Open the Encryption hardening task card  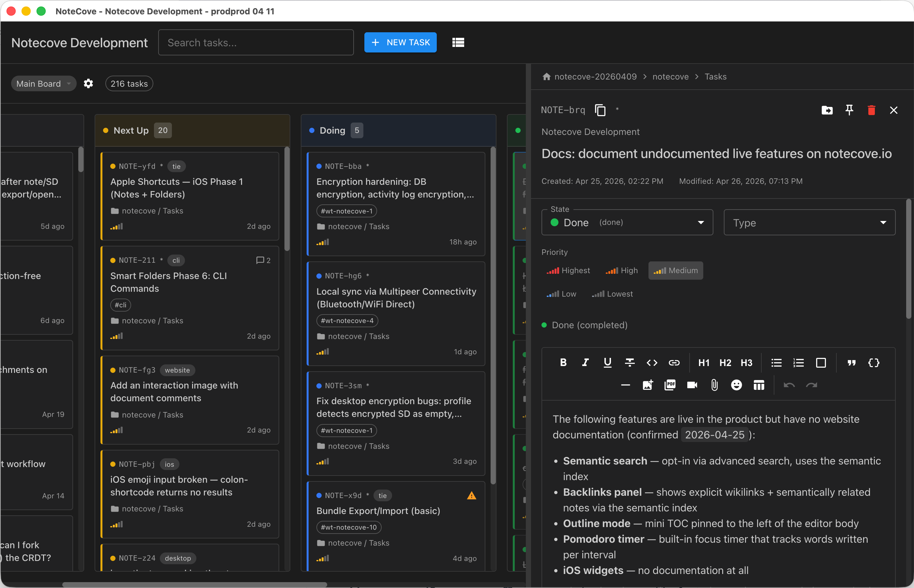(x=396, y=203)
